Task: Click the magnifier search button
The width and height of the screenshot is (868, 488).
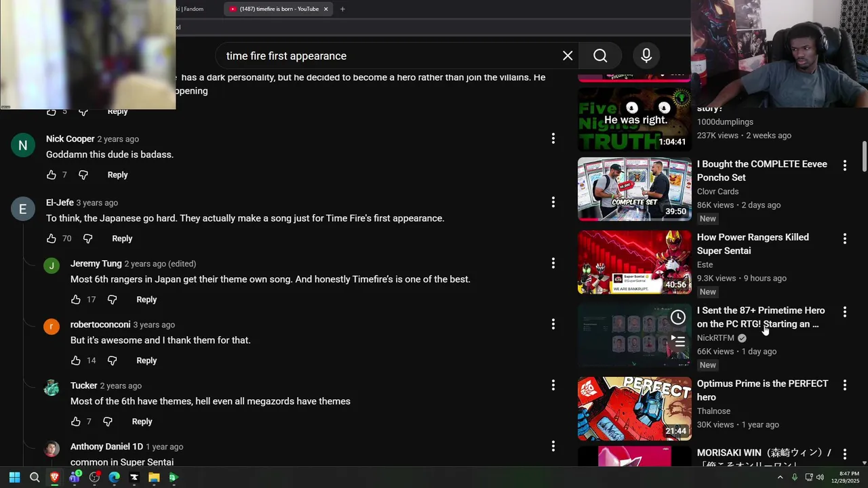Action: click(600, 56)
